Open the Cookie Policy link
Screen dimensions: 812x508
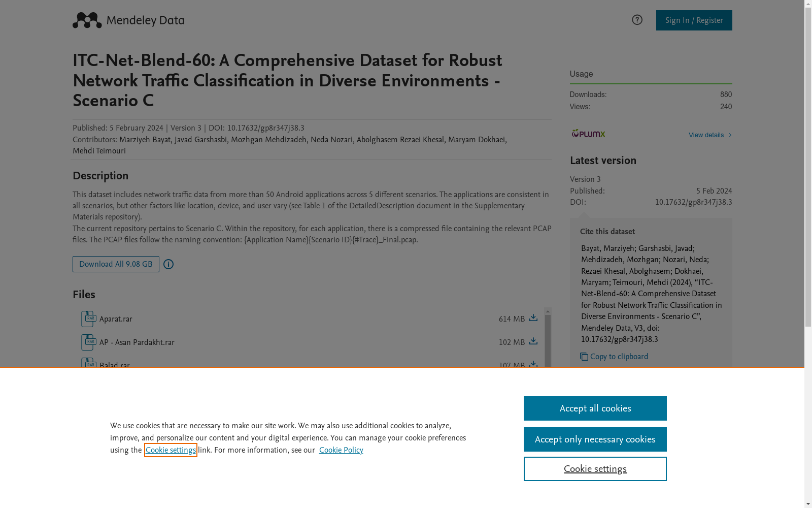click(341, 450)
